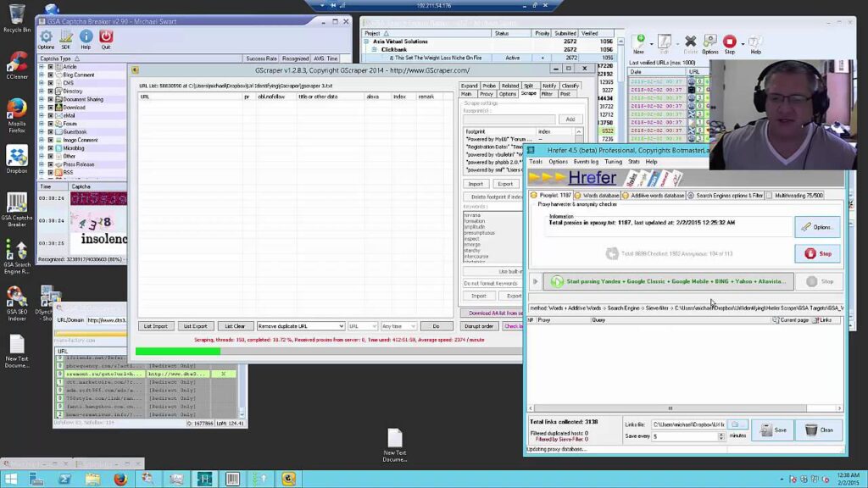
Task: Toggle the Document Sharing checkbox
Action: [50, 100]
